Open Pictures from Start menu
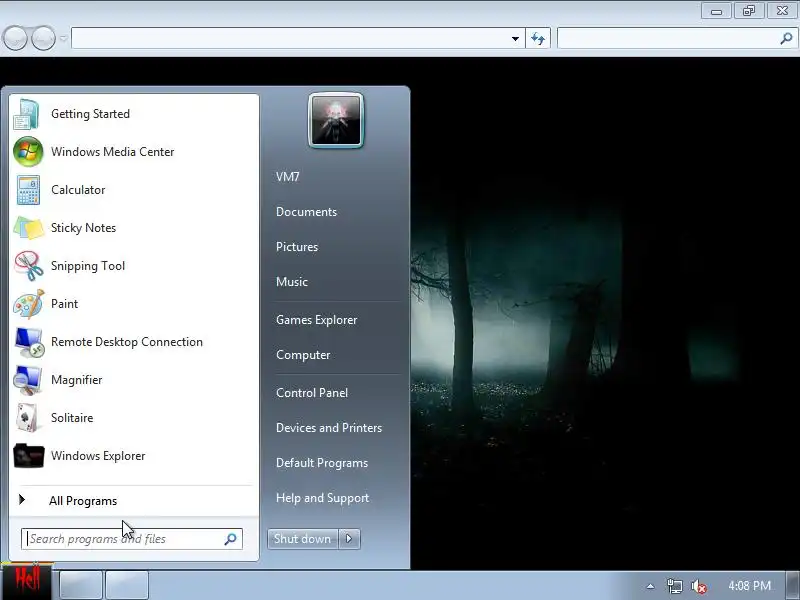The width and height of the screenshot is (800, 600). pyautogui.click(x=297, y=247)
